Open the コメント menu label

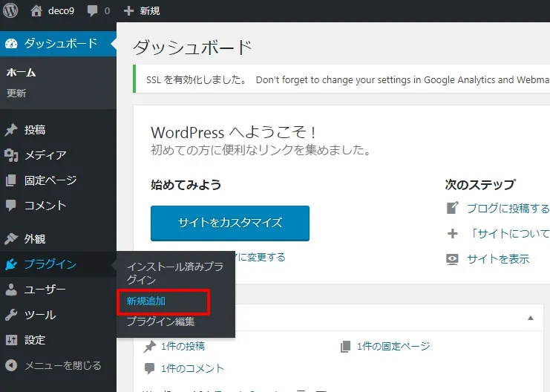[x=45, y=206]
